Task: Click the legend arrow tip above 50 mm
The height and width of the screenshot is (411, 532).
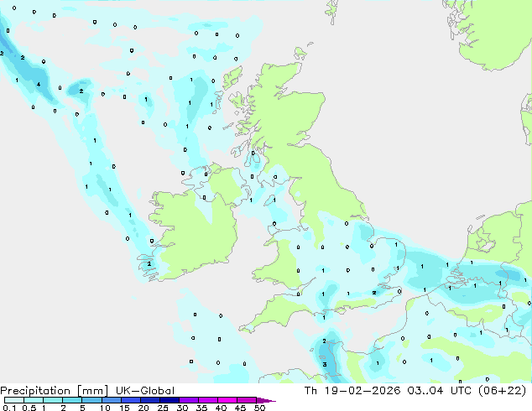Action: click(266, 400)
